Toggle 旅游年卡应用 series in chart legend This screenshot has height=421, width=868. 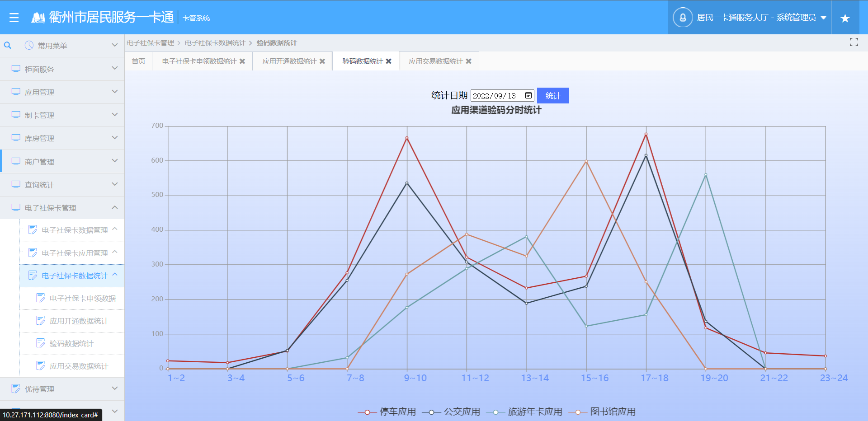point(524,412)
